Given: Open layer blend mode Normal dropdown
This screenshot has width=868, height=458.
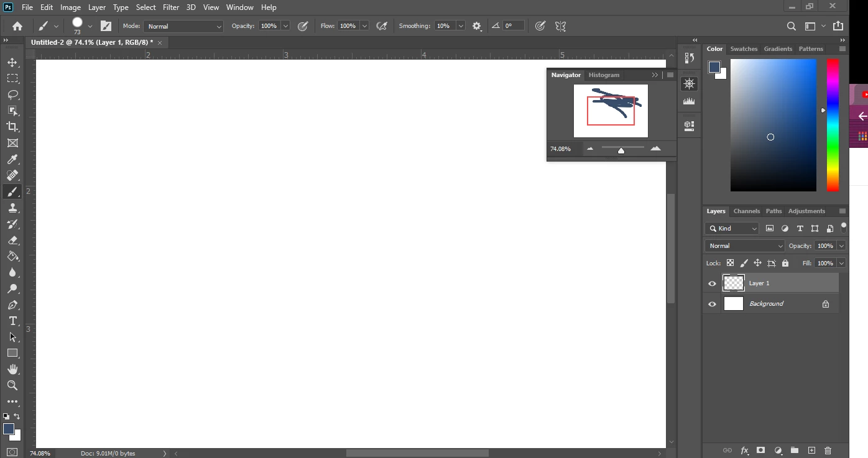Looking at the screenshot, I should click(745, 246).
